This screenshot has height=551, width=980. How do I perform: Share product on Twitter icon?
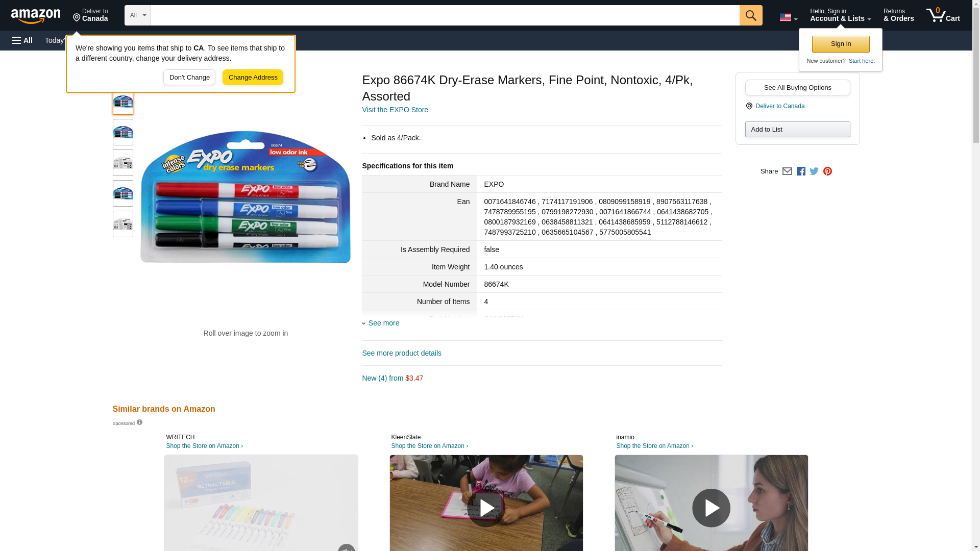814,171
